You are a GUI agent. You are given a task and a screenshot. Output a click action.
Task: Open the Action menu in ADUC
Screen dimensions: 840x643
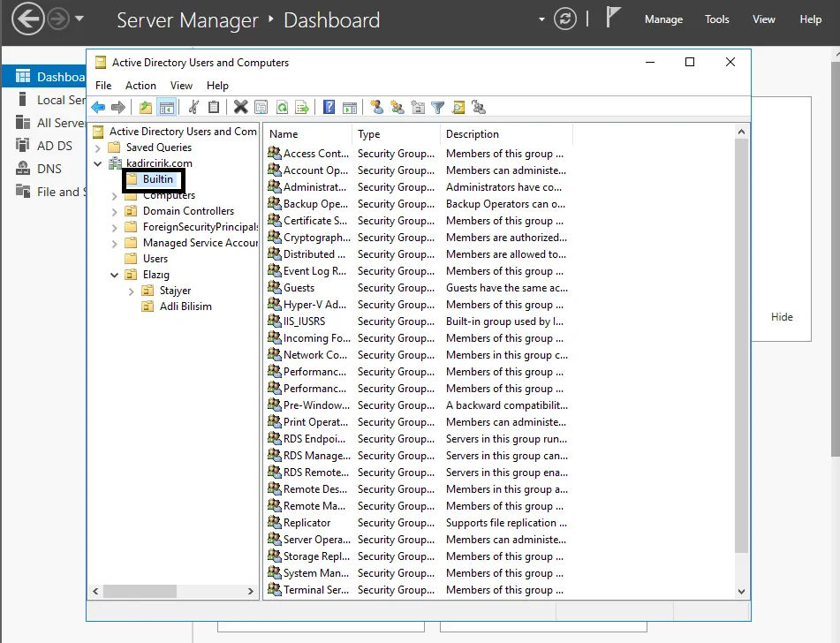(140, 85)
